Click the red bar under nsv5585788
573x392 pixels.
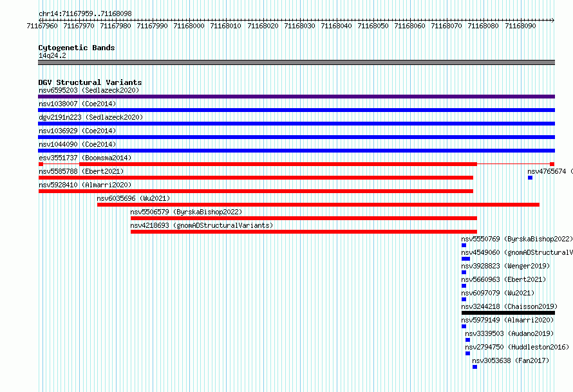click(256, 178)
